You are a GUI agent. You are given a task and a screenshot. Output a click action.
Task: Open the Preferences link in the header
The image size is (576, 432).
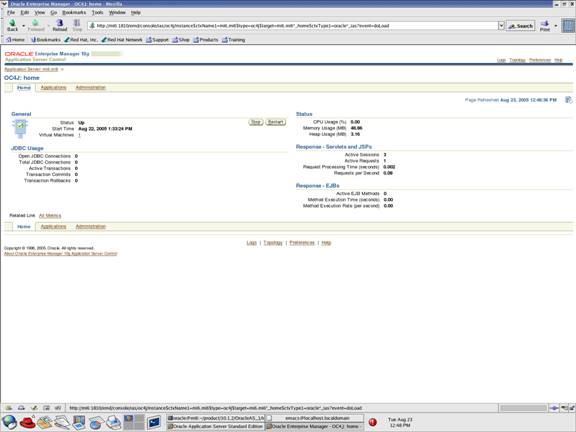[540, 60]
